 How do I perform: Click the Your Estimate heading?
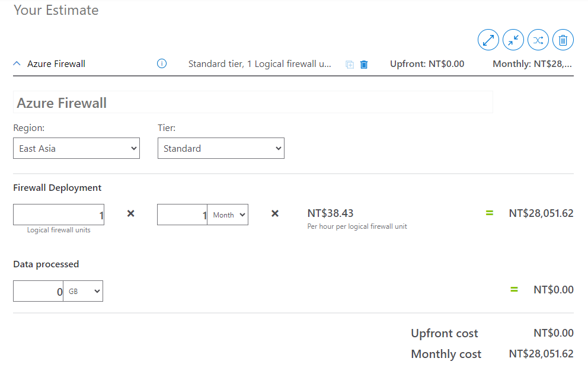pyautogui.click(x=56, y=10)
